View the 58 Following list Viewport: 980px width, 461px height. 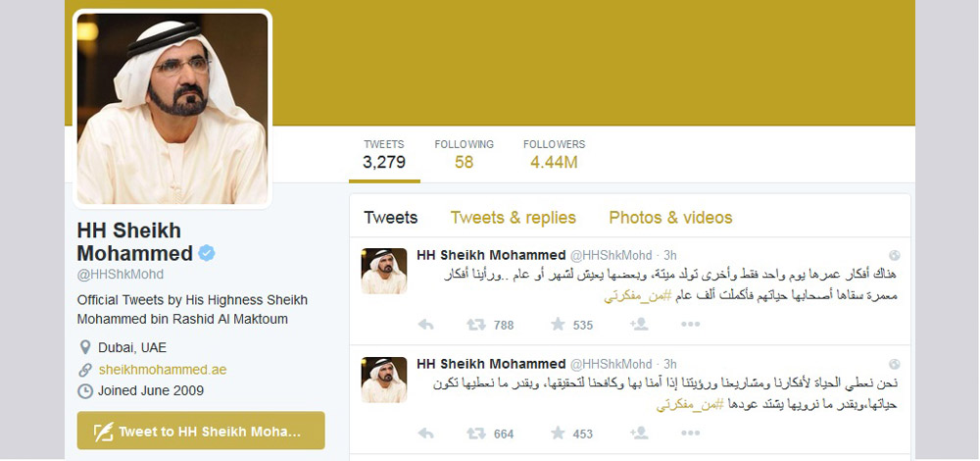[465, 155]
